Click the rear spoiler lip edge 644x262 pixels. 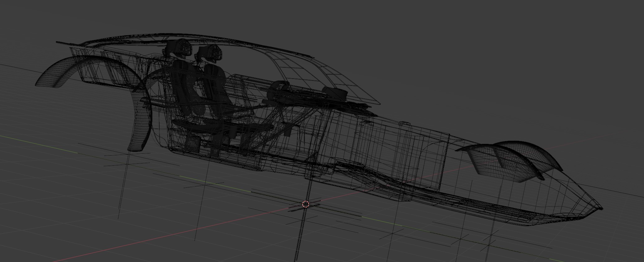coord(62,43)
